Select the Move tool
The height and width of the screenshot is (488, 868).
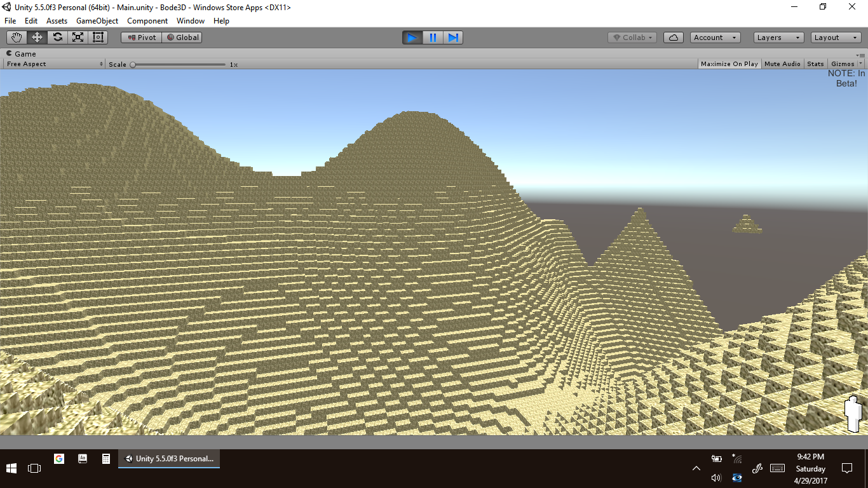pos(37,37)
